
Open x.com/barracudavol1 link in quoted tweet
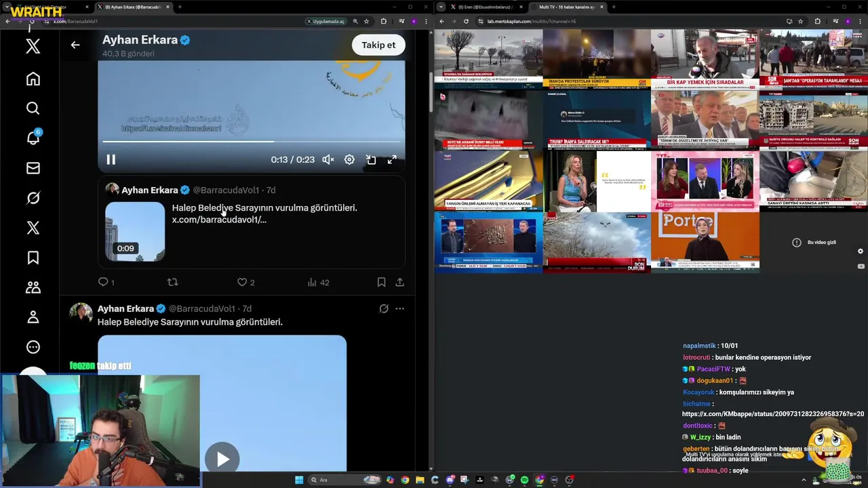[x=219, y=220]
